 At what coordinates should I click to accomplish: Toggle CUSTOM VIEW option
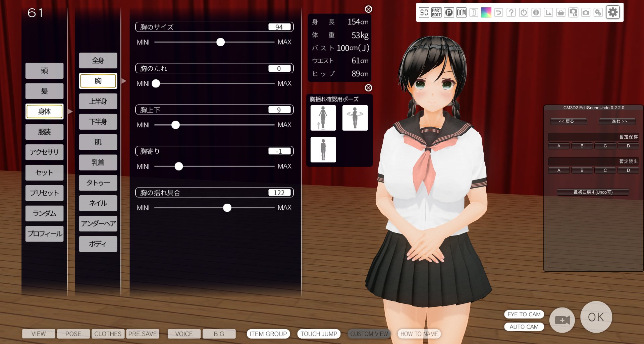click(x=369, y=334)
